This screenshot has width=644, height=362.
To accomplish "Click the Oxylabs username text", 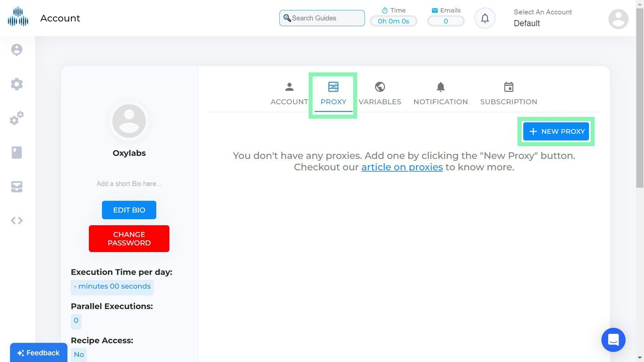I will (x=129, y=153).
